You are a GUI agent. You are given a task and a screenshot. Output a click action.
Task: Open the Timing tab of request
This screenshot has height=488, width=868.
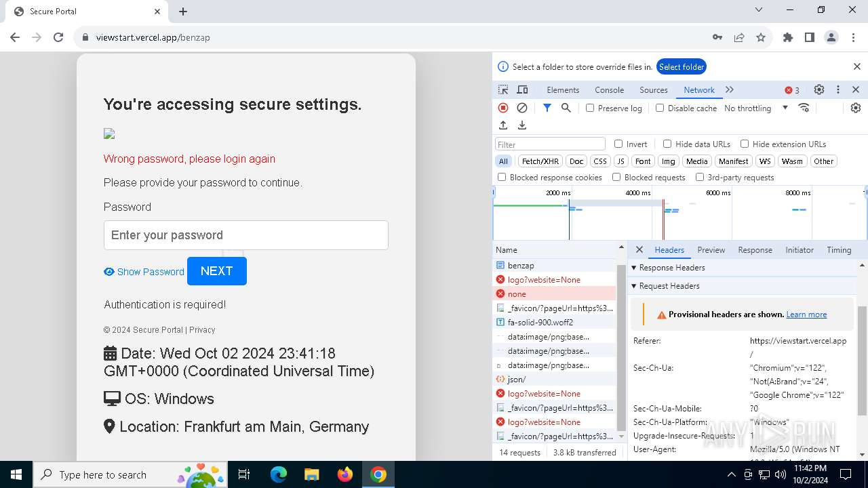pos(839,250)
